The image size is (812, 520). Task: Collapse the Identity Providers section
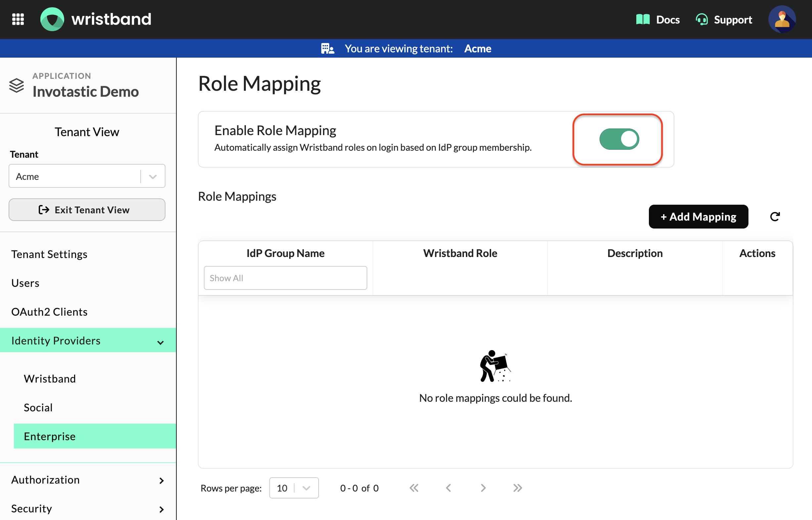pos(88,340)
